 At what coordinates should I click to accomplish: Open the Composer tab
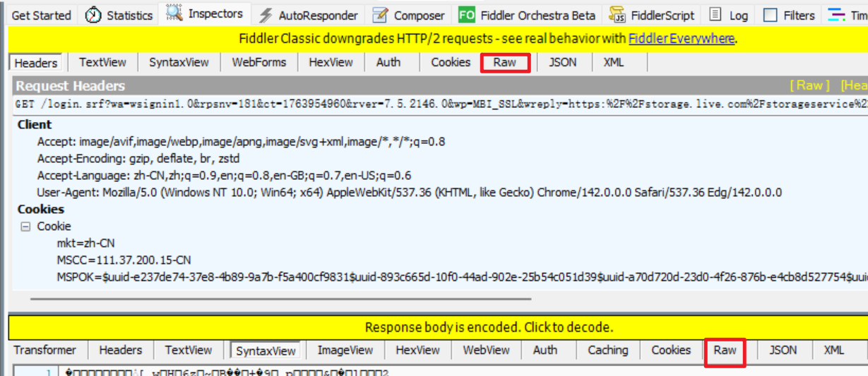pyautogui.click(x=420, y=15)
